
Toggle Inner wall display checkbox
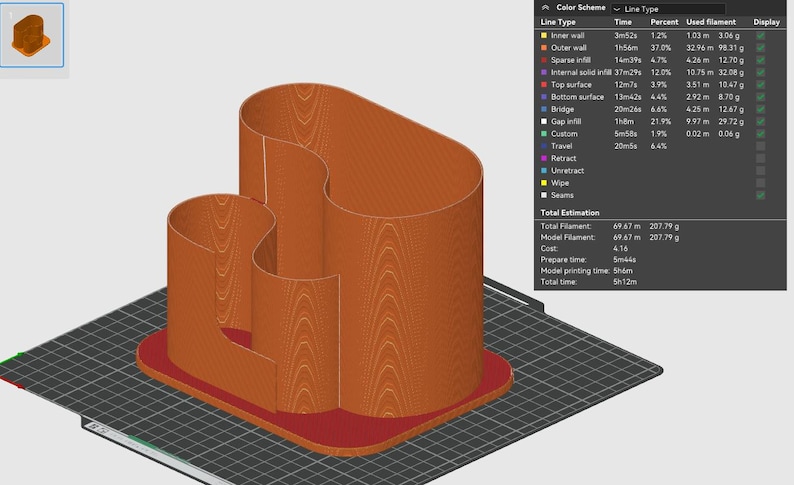[x=760, y=35]
